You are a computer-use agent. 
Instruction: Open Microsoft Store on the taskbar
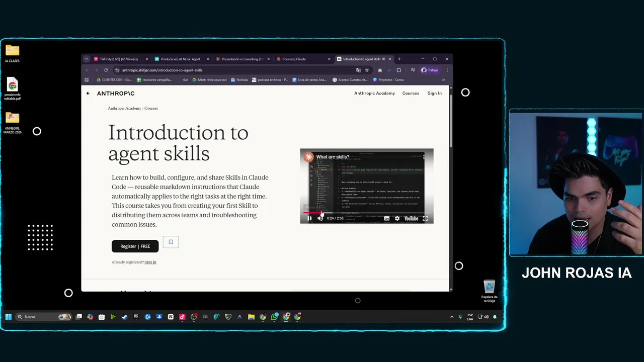[x=102, y=317]
